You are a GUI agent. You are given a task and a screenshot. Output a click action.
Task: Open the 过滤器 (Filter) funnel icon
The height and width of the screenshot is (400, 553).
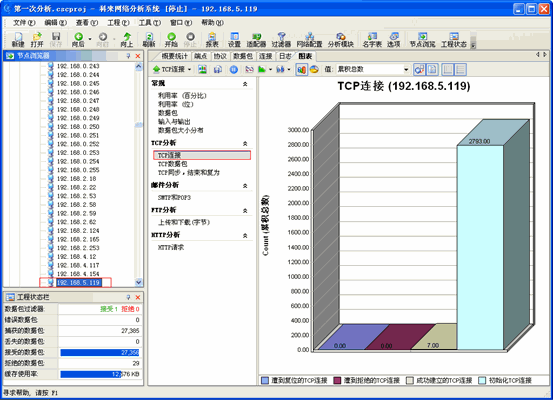[x=281, y=40]
